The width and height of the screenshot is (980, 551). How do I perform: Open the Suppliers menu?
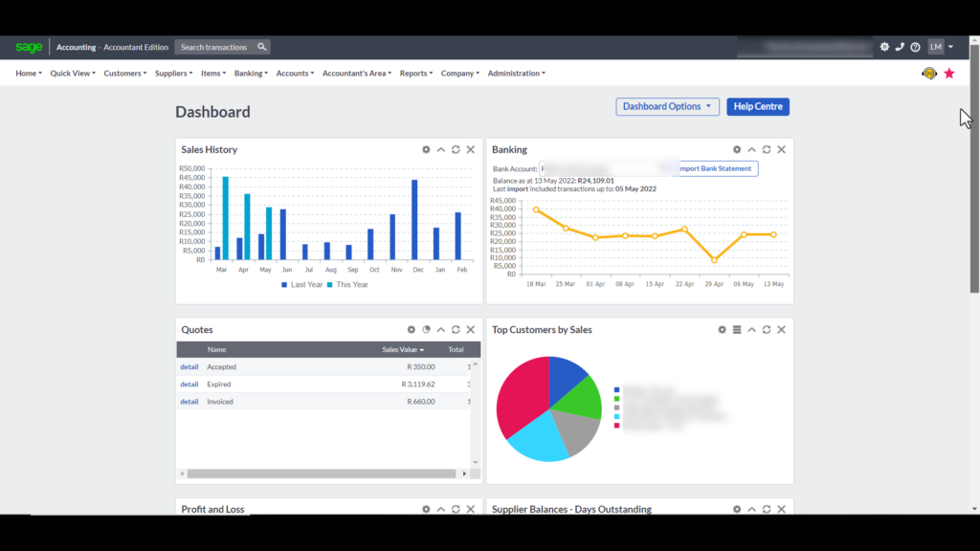(x=174, y=73)
